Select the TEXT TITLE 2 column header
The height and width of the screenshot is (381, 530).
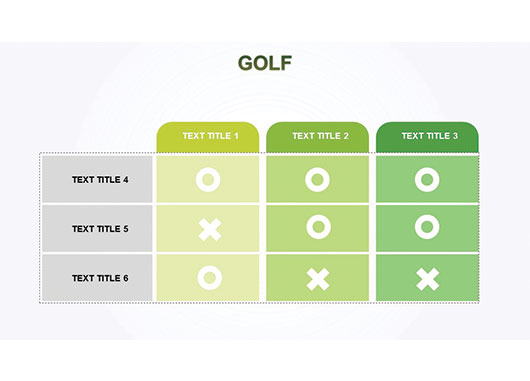pos(320,136)
